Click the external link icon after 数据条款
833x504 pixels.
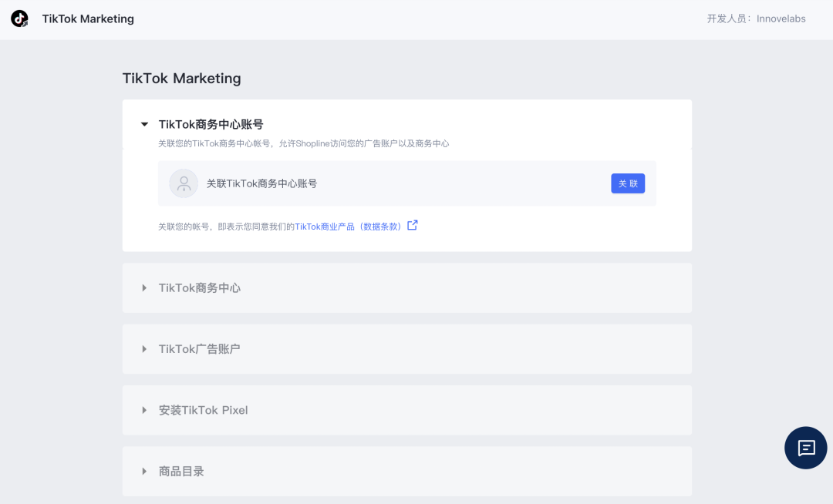(412, 224)
